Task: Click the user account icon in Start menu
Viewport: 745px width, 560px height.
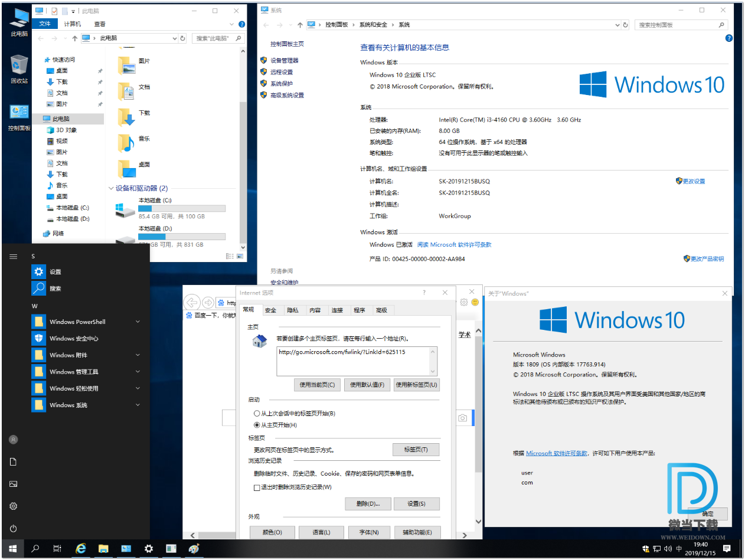Action: pos(13,439)
